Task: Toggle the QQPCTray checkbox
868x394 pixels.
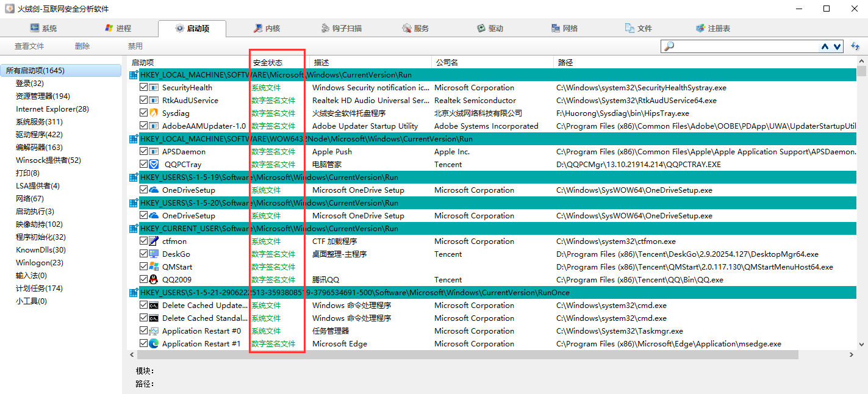Action: 143,165
